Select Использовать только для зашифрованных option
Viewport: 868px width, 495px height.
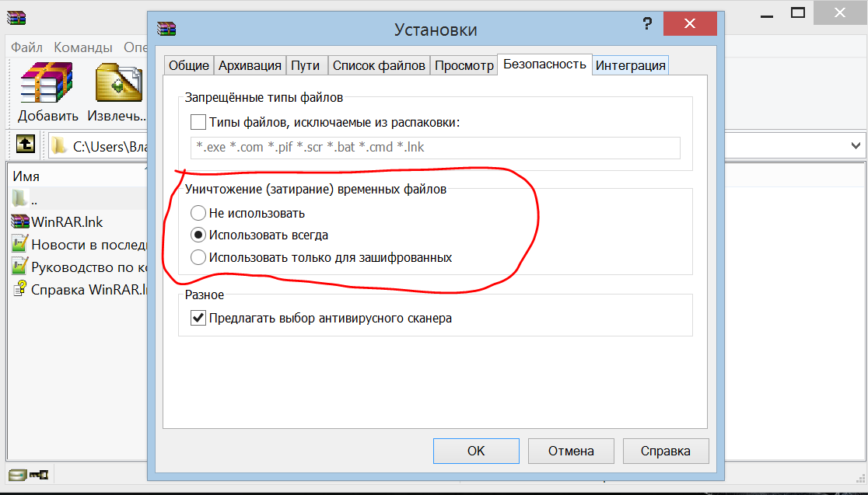pyautogui.click(x=198, y=257)
